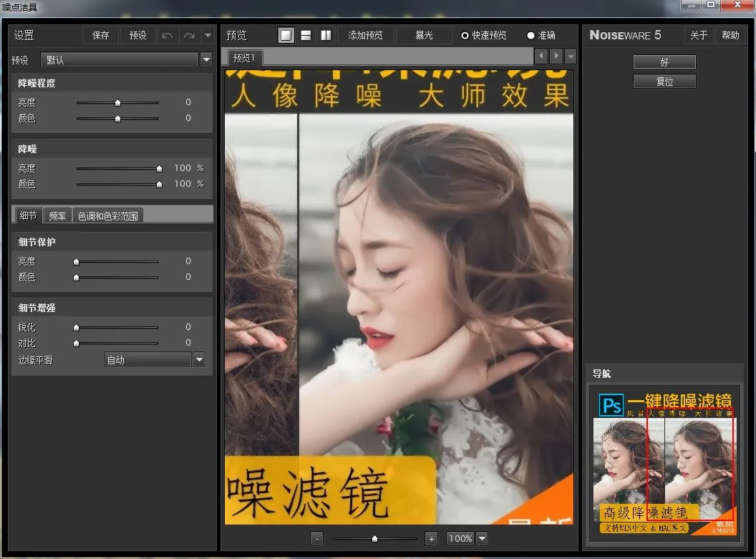Open the 预设 preset dropdown
This screenshot has width=756, height=559.
pyautogui.click(x=206, y=59)
